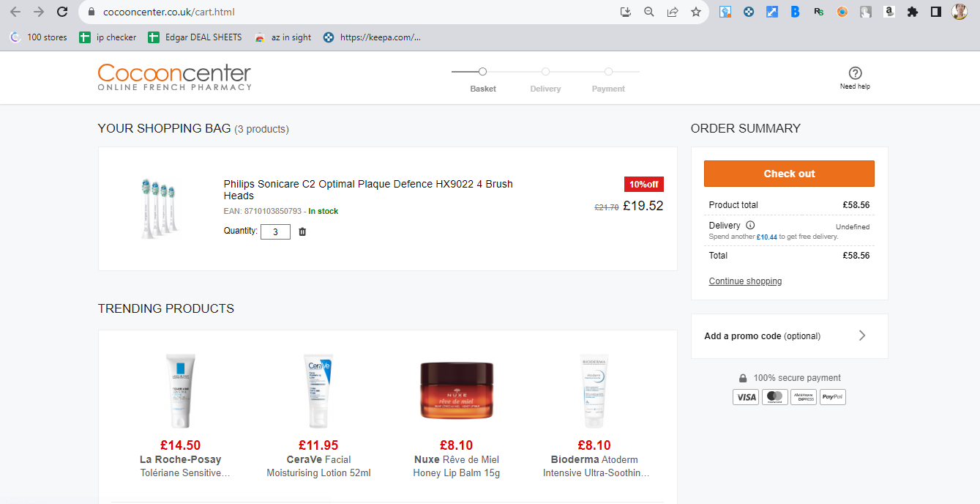Click the orange Check out button
This screenshot has width=980, height=504.
click(789, 174)
